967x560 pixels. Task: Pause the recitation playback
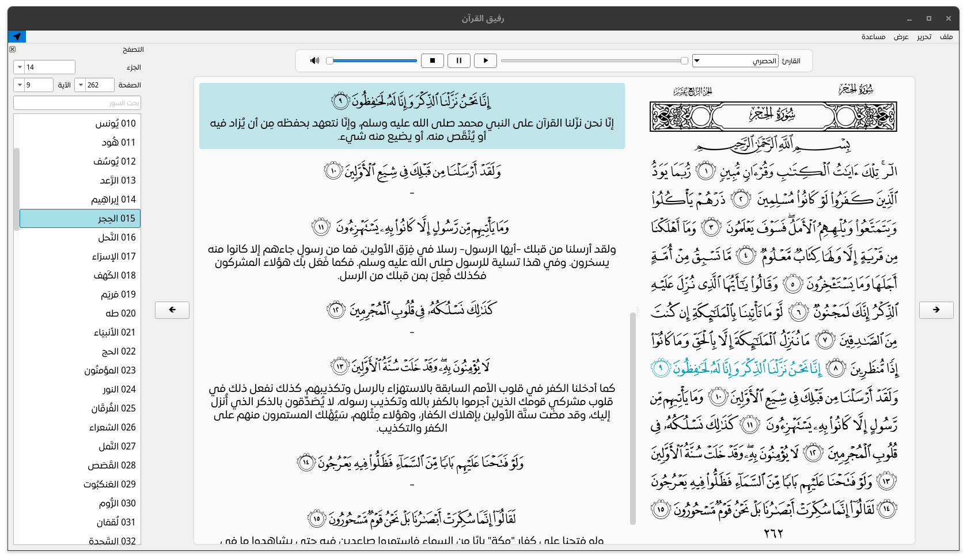click(x=459, y=60)
